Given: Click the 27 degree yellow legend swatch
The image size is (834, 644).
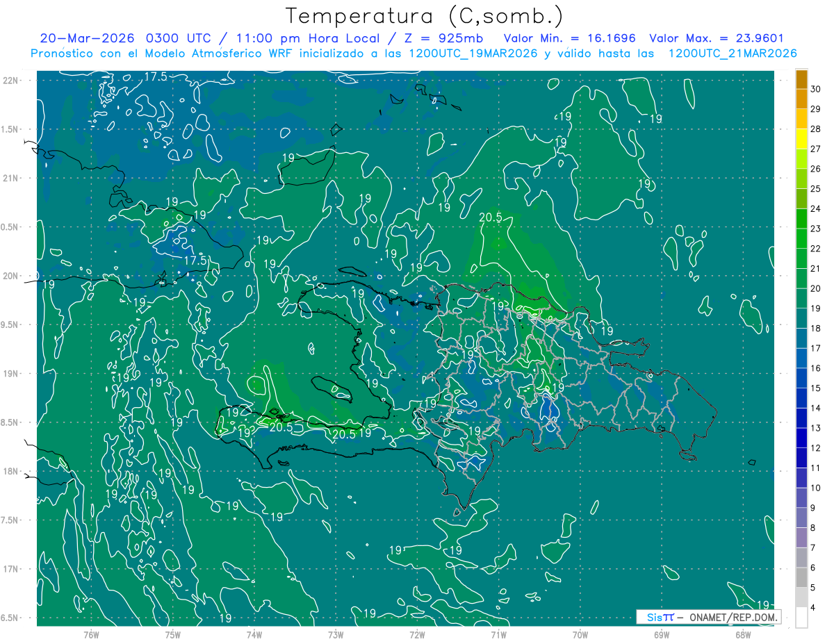Looking at the screenshot, I should pos(801,139).
